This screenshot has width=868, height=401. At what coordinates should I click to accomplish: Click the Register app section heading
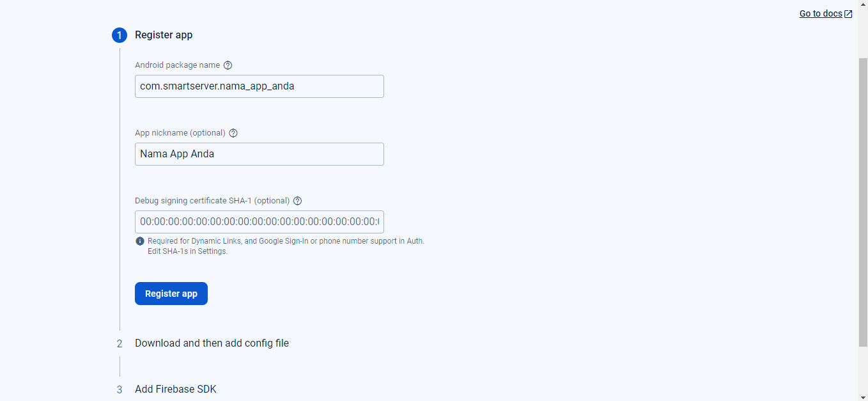(163, 35)
